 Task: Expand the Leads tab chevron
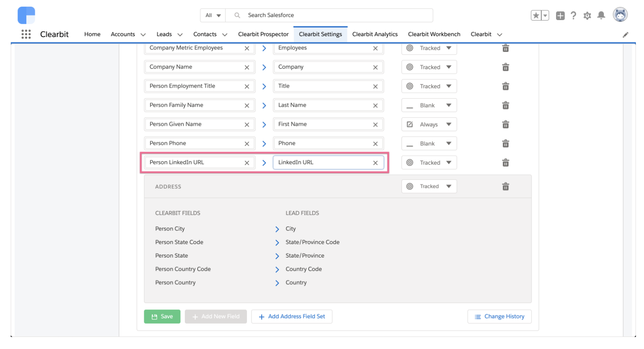pyautogui.click(x=180, y=34)
